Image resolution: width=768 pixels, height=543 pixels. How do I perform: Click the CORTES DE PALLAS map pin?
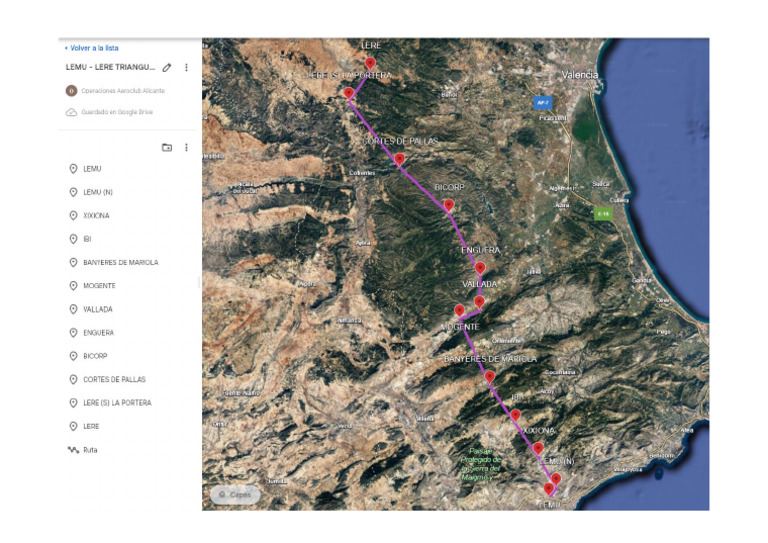(x=399, y=159)
